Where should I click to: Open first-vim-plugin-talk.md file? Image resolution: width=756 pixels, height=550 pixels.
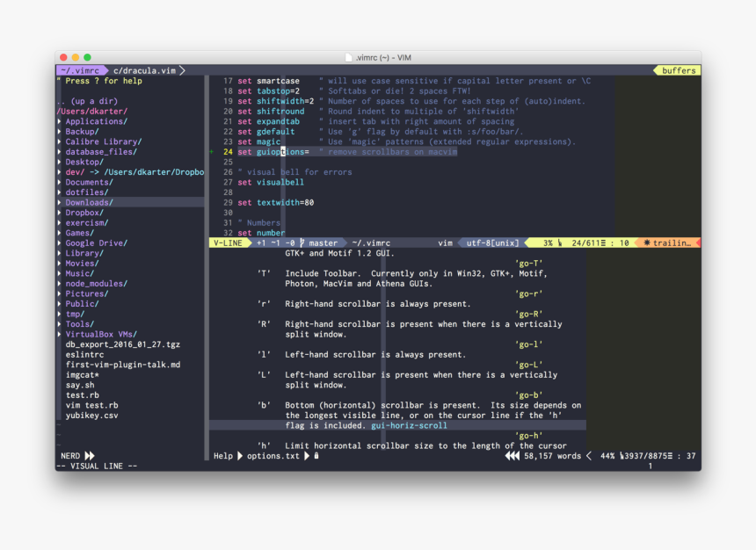coord(123,365)
